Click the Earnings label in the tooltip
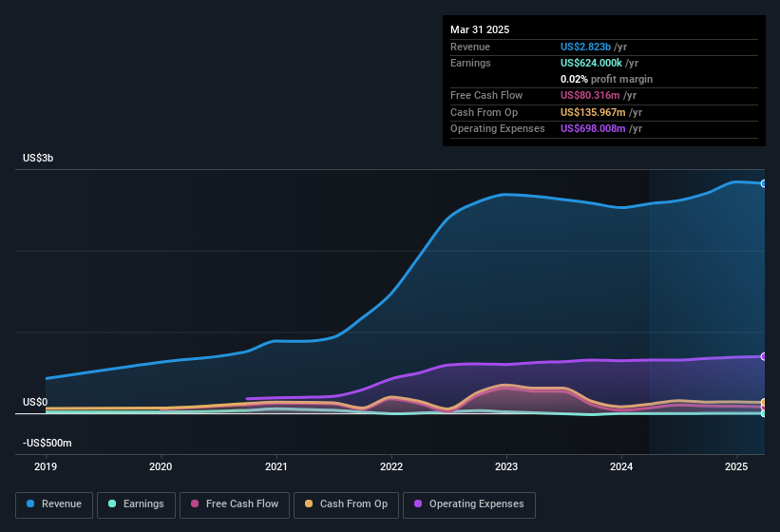780x532 pixels. click(x=470, y=63)
